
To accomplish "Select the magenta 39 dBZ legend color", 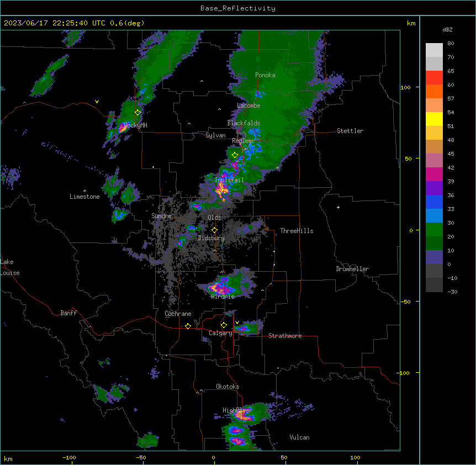I will pyautogui.click(x=434, y=174).
